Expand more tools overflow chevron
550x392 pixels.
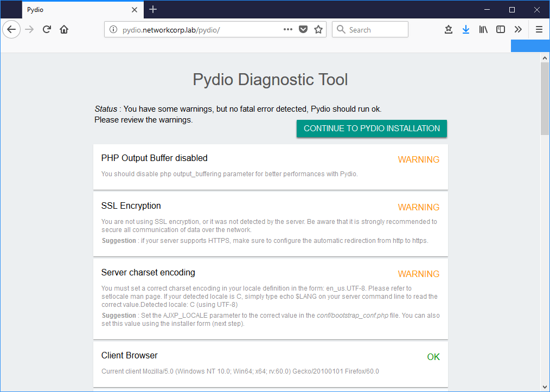(x=518, y=29)
